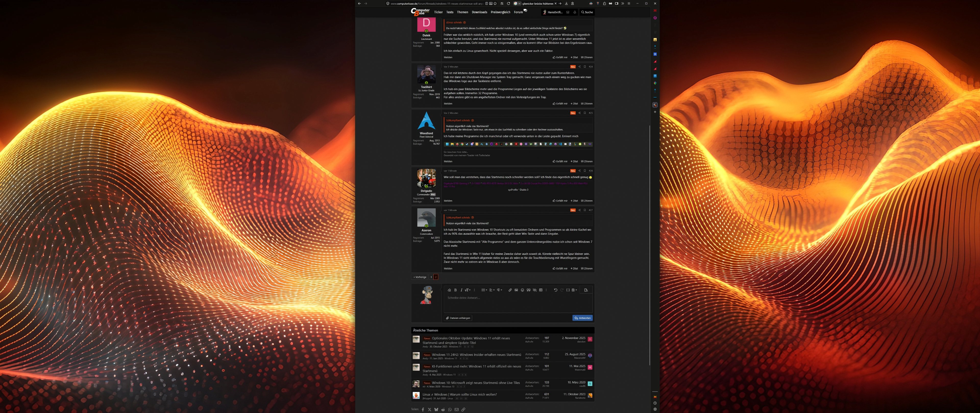Image resolution: width=980 pixels, height=413 pixels.
Task: Click the undo icon in editor
Action: point(555,290)
